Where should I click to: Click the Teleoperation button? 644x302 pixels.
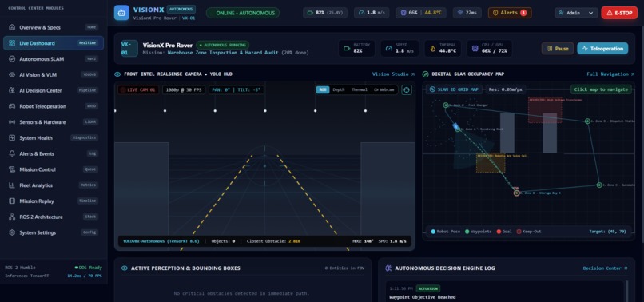602,49
